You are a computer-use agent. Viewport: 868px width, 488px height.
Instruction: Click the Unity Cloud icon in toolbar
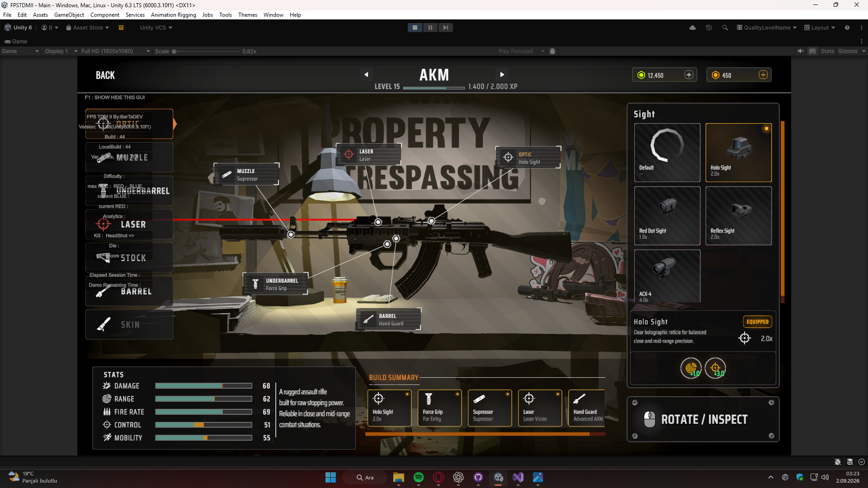click(x=692, y=28)
